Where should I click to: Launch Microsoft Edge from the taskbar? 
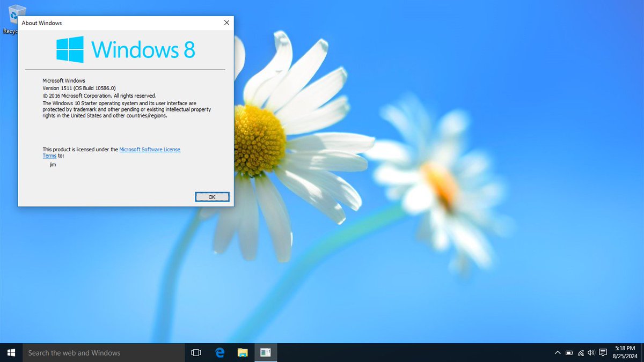click(219, 352)
